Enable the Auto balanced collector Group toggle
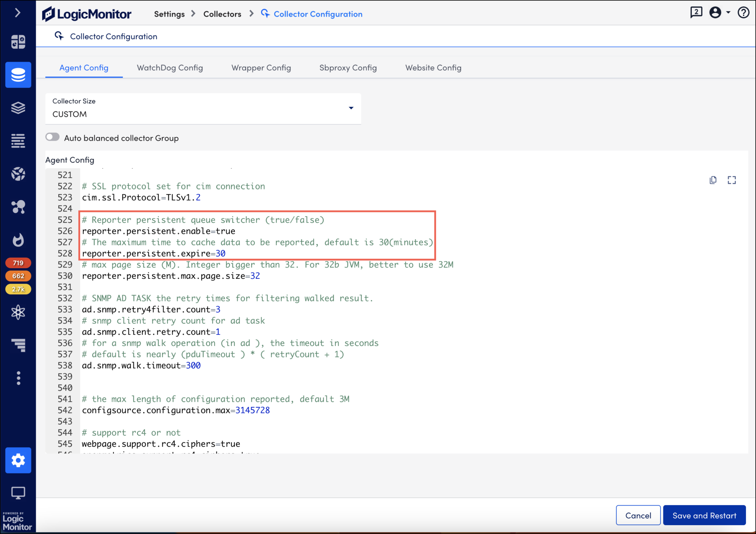756x534 pixels. coord(52,137)
